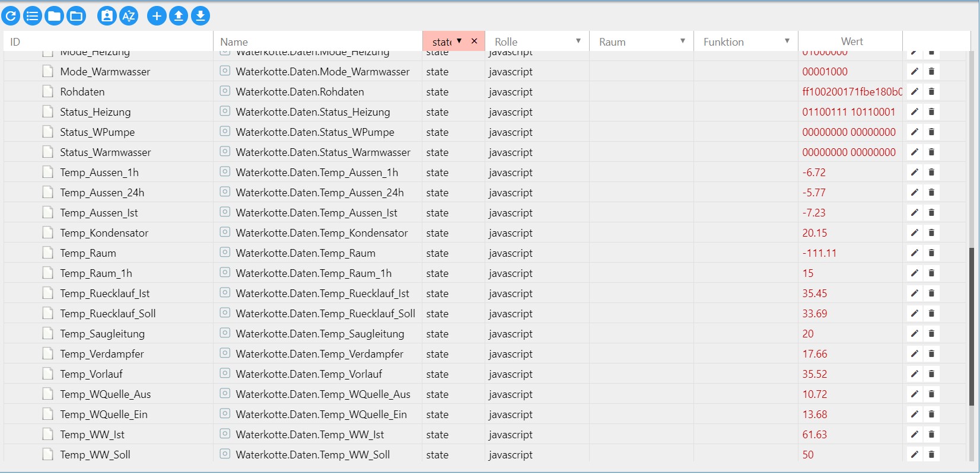Trash icon for Temp_Ruecklauf_Soll row
Viewport: 980px width, 475px height.
(931, 314)
